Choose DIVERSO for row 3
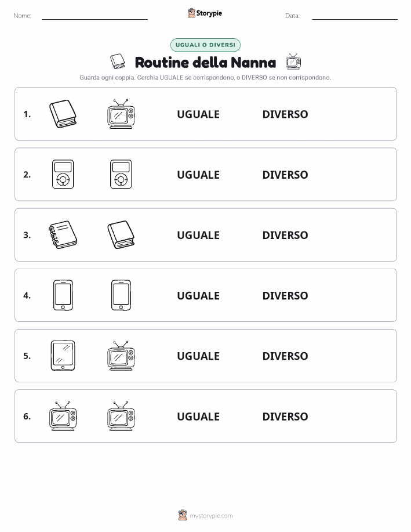Screen dimensions: 411x532 pyautogui.click(x=285, y=235)
